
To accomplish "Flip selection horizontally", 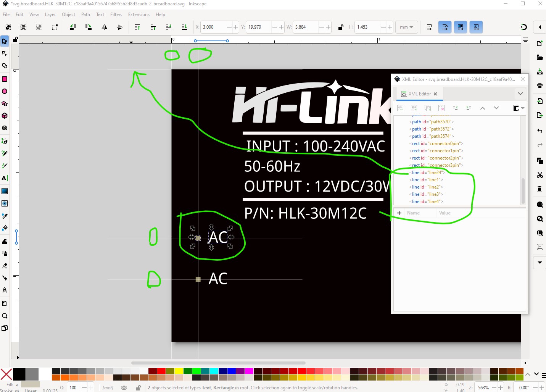I will (x=104, y=27).
